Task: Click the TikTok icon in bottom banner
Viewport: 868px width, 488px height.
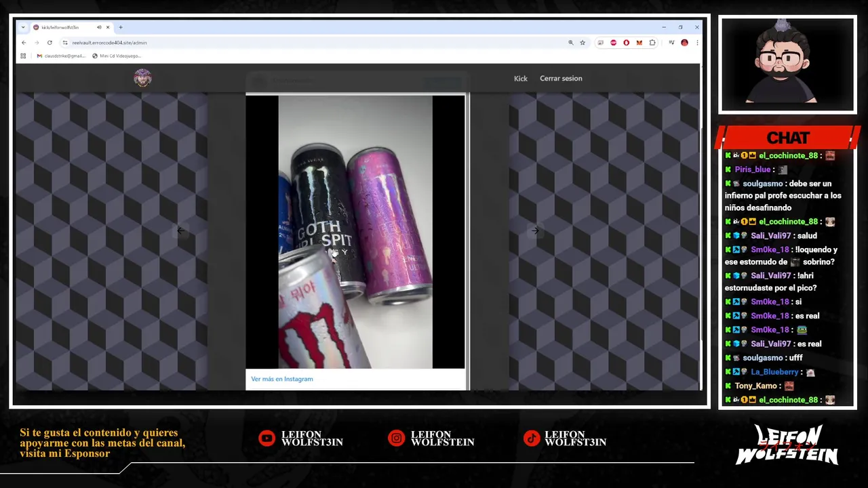Action: point(531,439)
